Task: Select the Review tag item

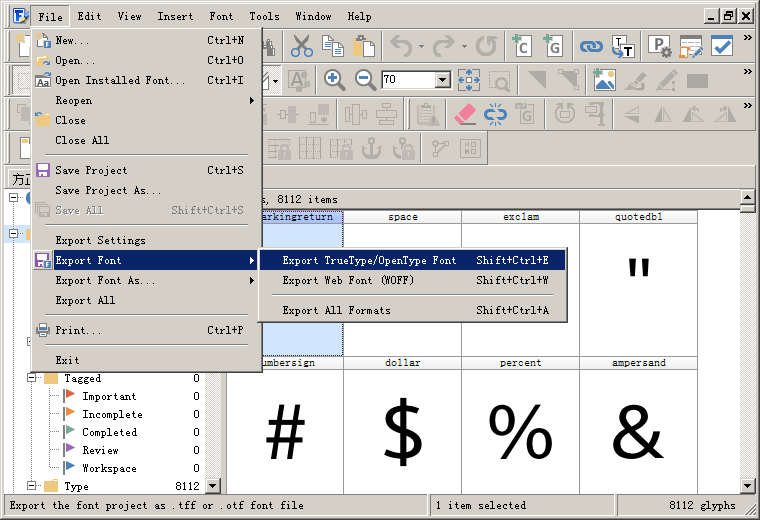Action: click(x=100, y=450)
